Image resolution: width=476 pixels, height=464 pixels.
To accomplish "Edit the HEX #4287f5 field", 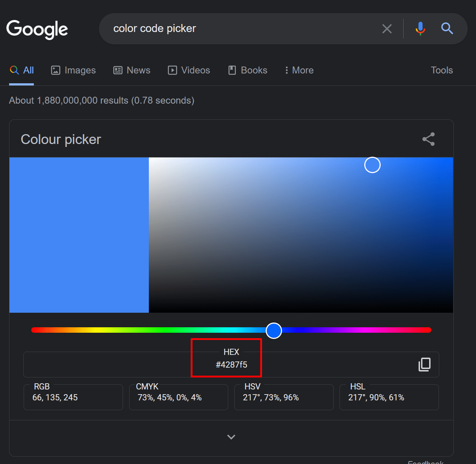I will tap(231, 365).
